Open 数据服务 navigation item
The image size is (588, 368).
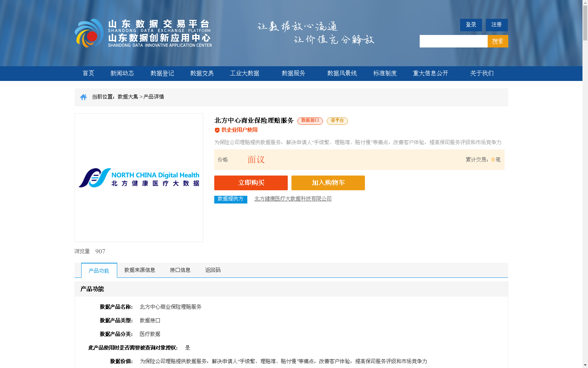click(x=294, y=73)
